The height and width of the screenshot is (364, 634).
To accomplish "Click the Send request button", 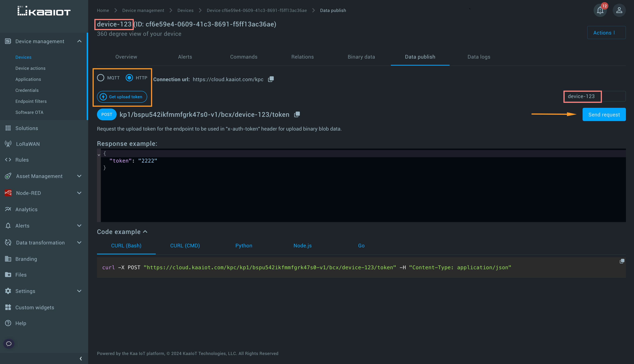I will (x=604, y=114).
